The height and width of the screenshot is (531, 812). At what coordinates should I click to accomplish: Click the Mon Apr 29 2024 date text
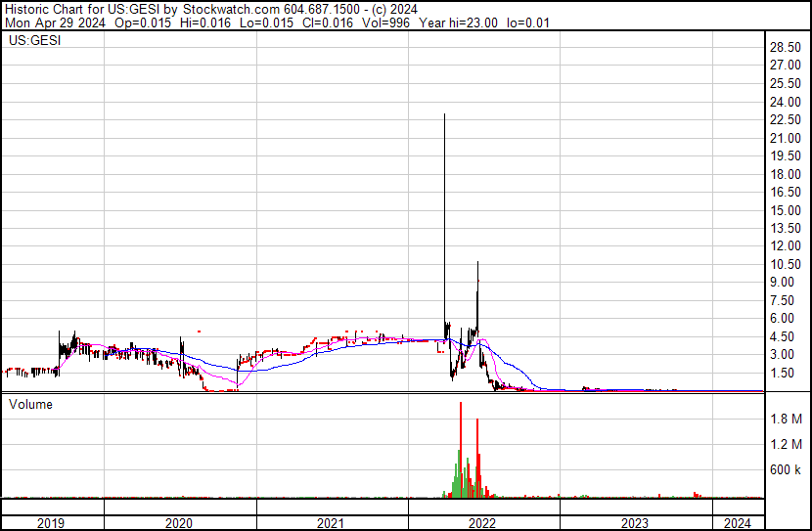click(x=55, y=22)
